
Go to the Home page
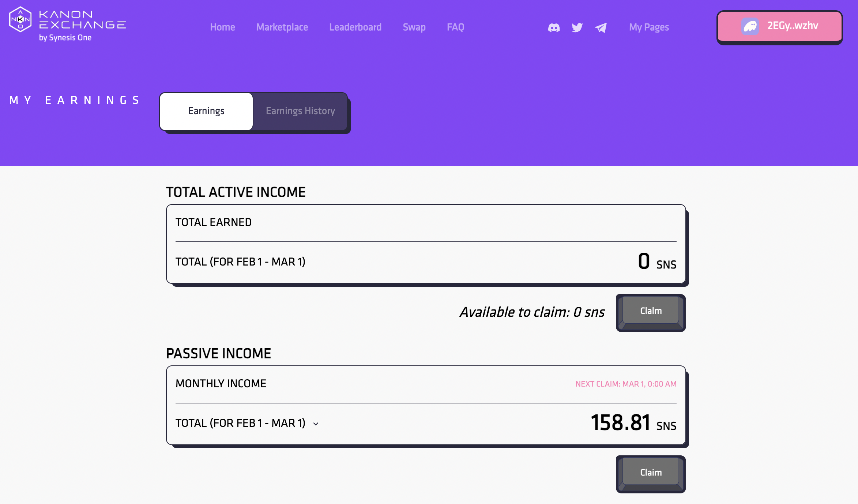click(222, 27)
